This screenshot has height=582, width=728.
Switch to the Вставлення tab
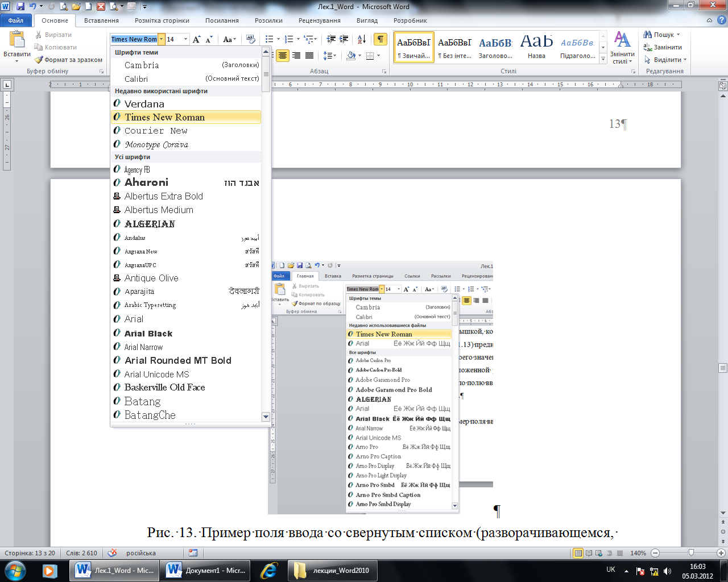click(101, 20)
